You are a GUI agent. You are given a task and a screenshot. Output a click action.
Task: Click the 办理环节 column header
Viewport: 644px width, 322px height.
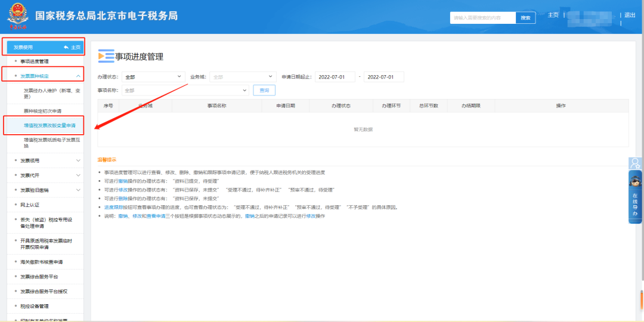[391, 106]
